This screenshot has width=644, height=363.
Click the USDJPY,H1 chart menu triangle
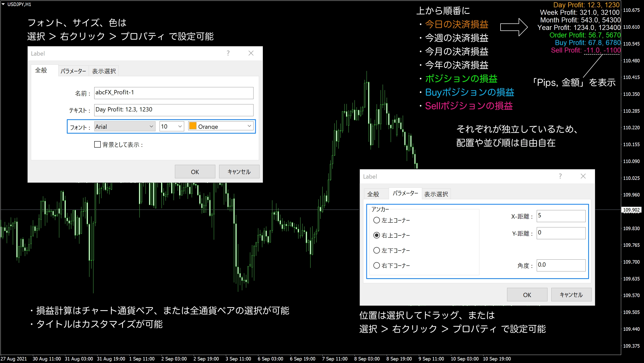pos(3,4)
